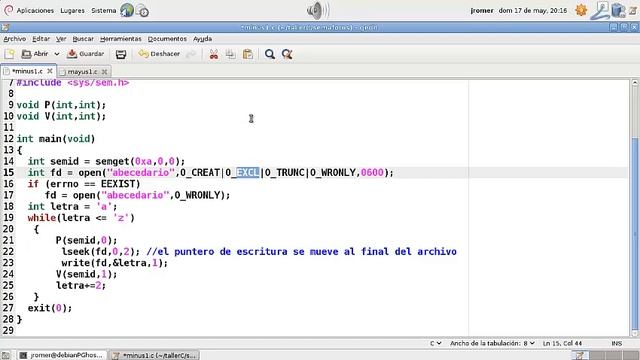Copy the selection with the copy icon
Viewport: 640px width, 360px height.
231,54
